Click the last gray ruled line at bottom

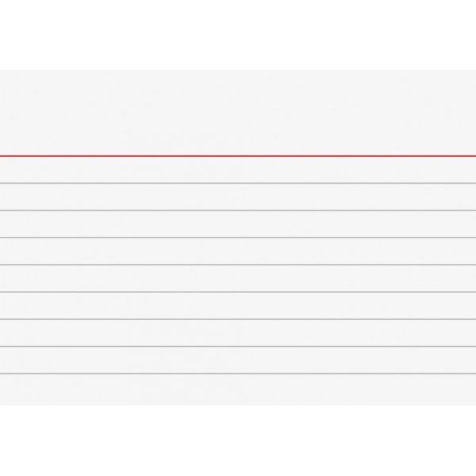tap(238, 373)
